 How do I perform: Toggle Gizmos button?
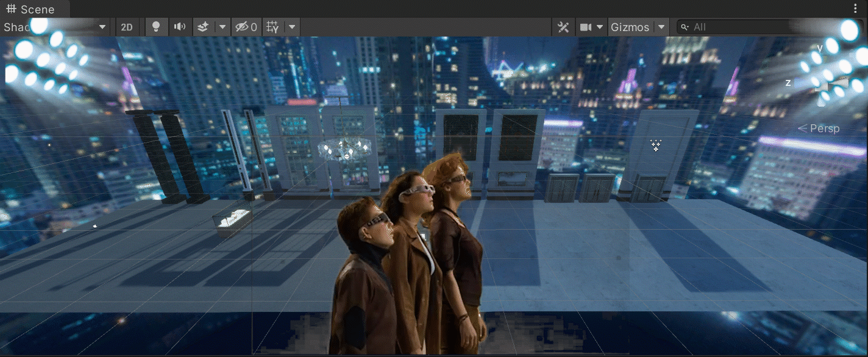click(x=630, y=27)
